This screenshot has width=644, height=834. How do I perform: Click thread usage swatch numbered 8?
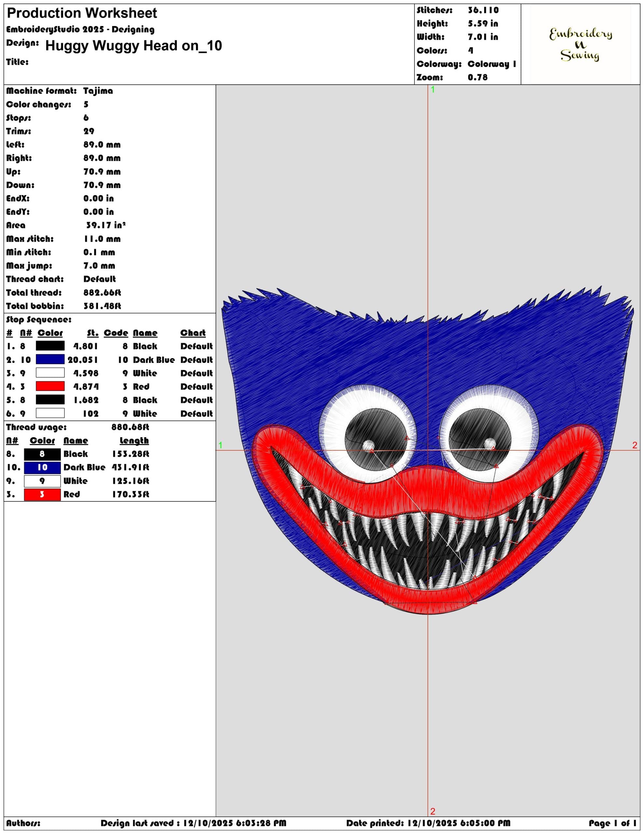point(42,454)
